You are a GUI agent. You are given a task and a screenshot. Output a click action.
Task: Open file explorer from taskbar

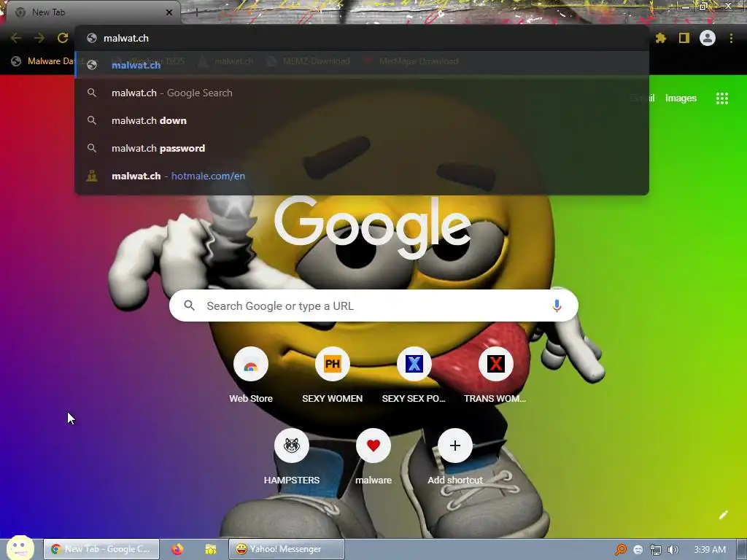(211, 549)
